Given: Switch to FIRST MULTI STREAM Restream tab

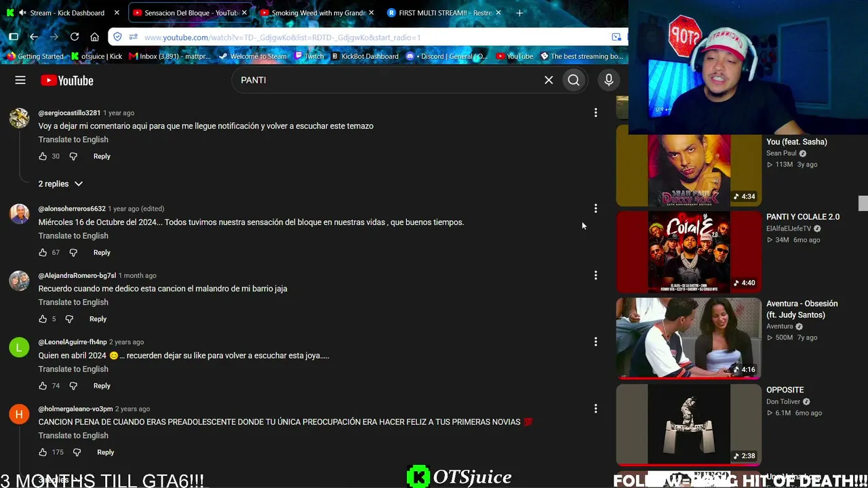Looking at the screenshot, I should click(x=445, y=13).
